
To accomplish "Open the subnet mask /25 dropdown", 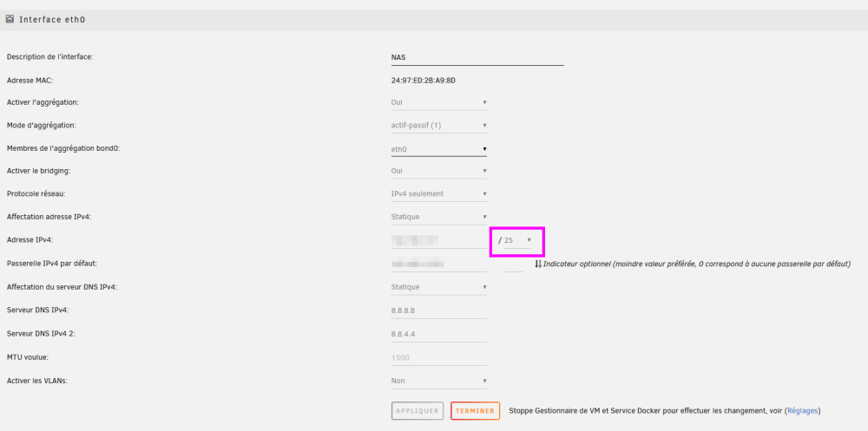I will [518, 240].
